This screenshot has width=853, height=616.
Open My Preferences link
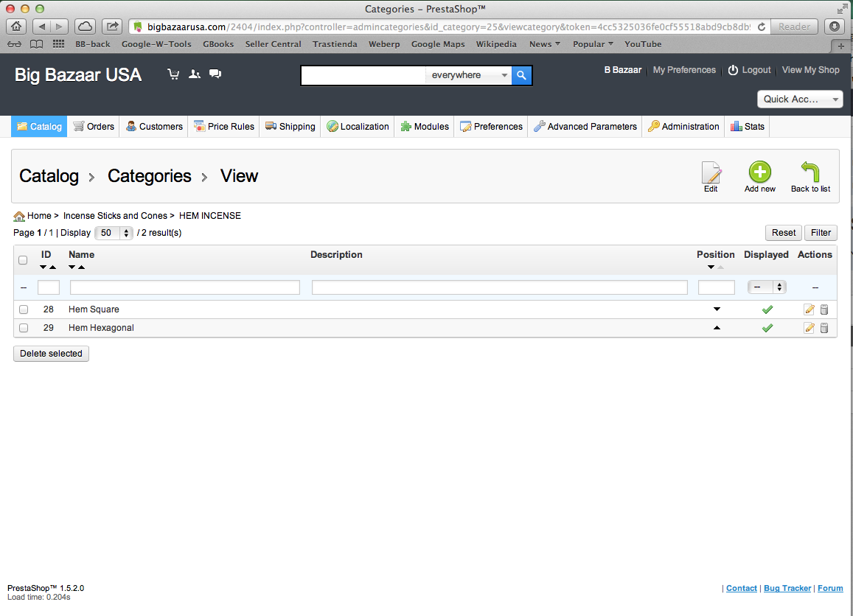click(684, 70)
